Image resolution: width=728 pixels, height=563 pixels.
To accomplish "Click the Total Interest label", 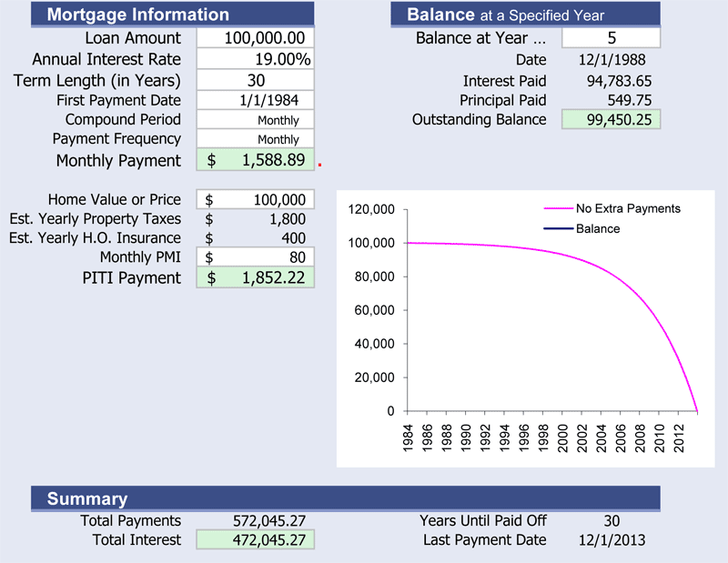I will pyautogui.click(x=136, y=539).
